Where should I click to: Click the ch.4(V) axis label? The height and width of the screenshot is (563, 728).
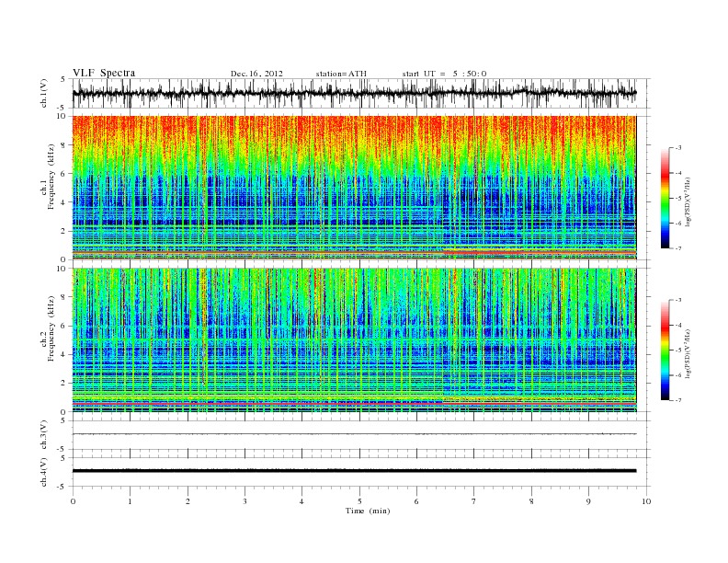[44, 472]
